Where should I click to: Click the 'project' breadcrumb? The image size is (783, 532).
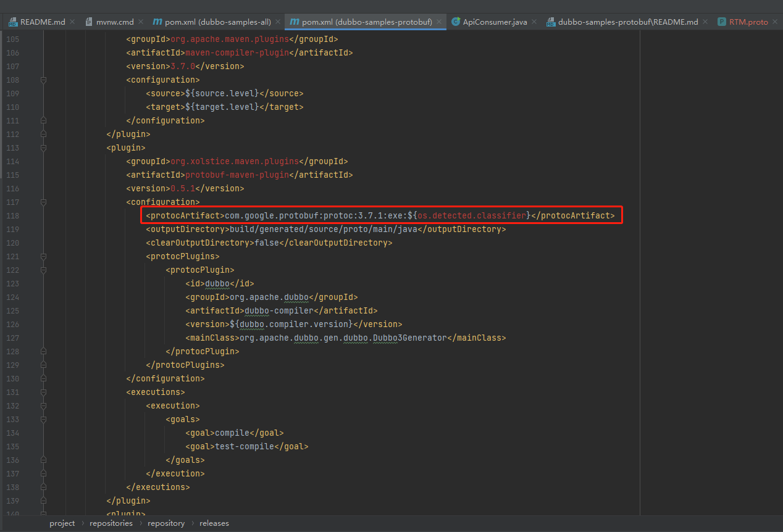62,523
